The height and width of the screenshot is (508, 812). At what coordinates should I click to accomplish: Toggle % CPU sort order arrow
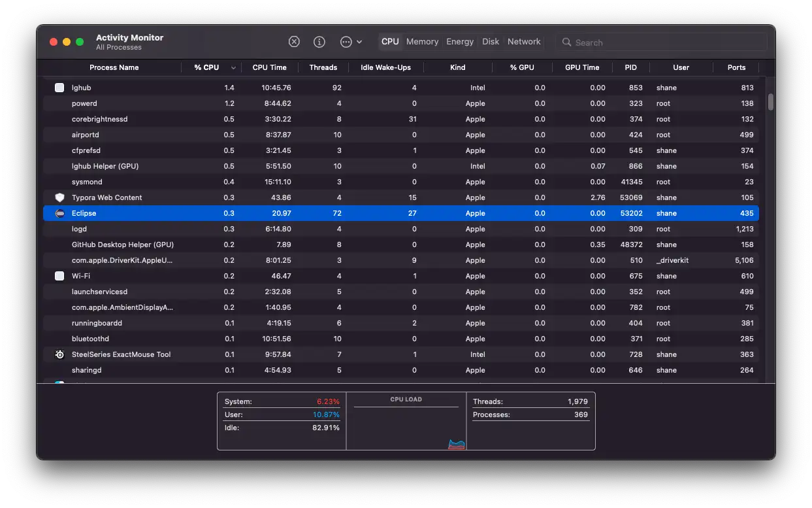coord(233,68)
